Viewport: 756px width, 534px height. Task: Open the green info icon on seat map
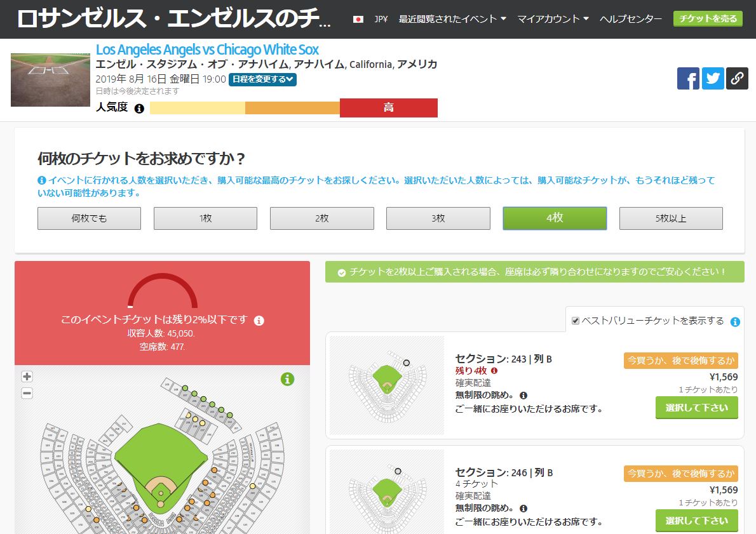[x=287, y=379]
